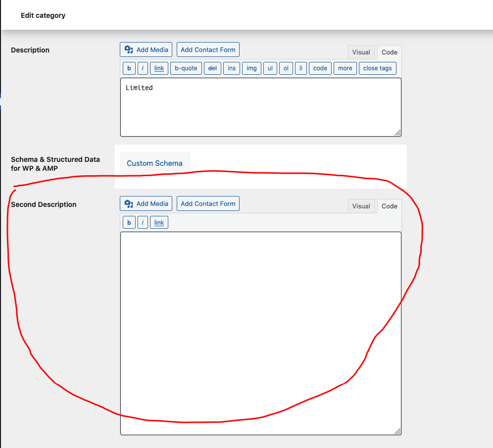Click resize handle of Second Description text area
The image size is (493, 448).
point(398,432)
